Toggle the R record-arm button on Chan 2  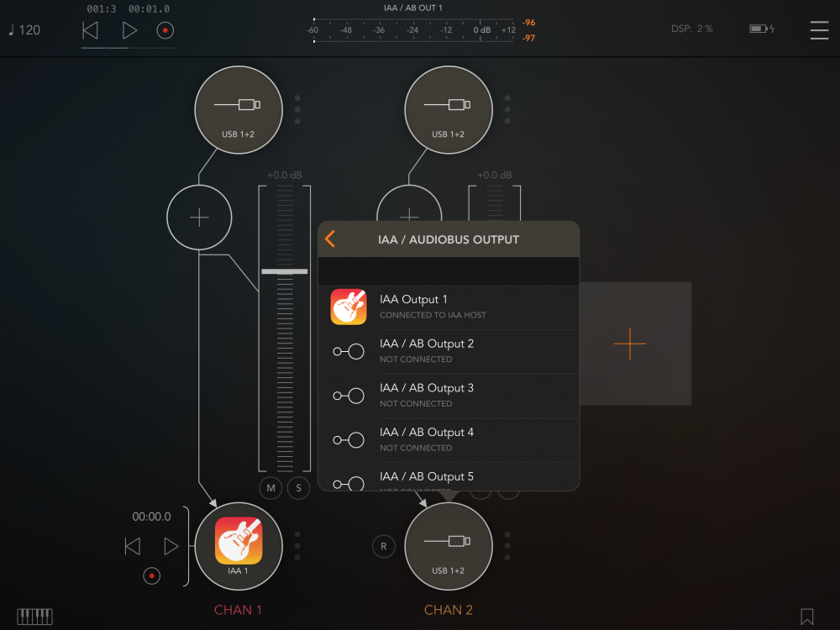(384, 546)
